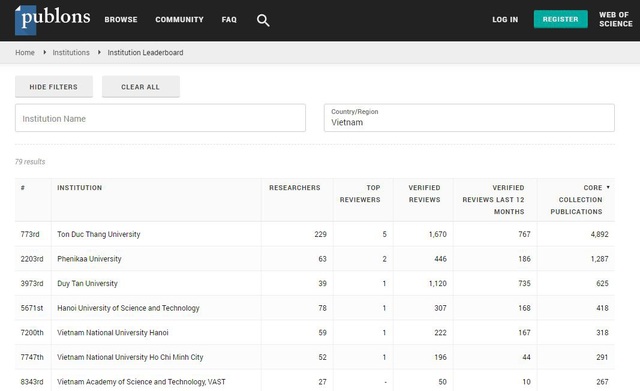Image resolution: width=640 pixels, height=391 pixels.
Task: Click the Log In link
Action: coord(505,20)
